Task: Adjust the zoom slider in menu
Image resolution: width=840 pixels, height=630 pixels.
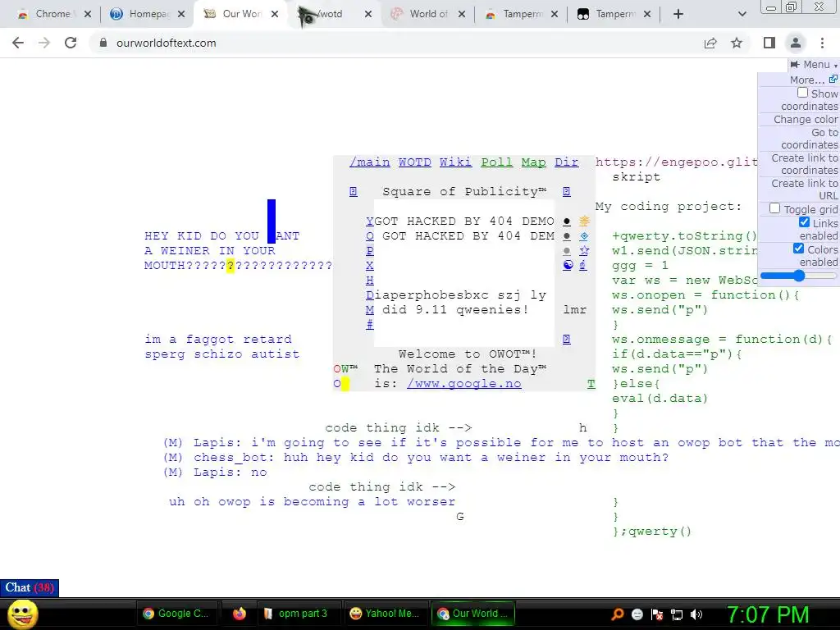Action: 798,276
